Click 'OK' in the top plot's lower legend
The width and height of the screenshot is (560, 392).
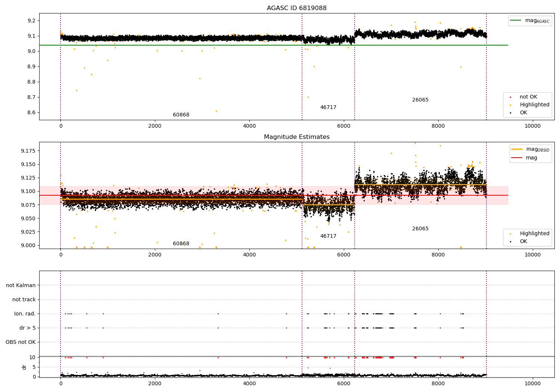[523, 113]
